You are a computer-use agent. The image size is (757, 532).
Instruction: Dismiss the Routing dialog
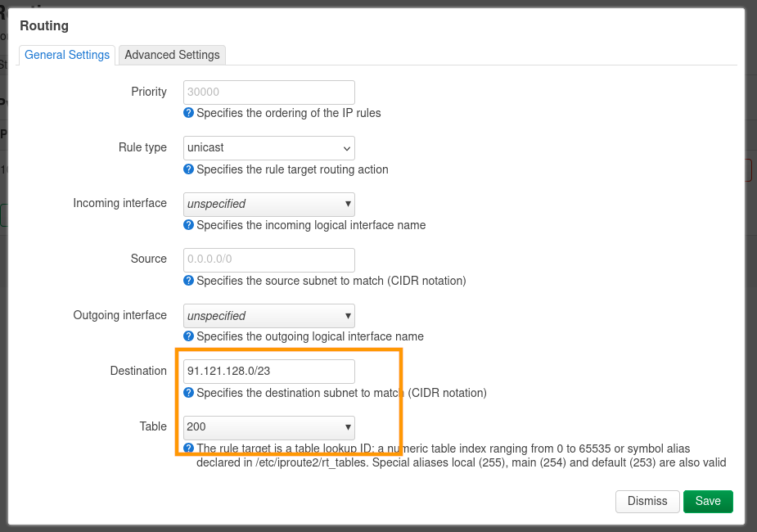tap(647, 501)
